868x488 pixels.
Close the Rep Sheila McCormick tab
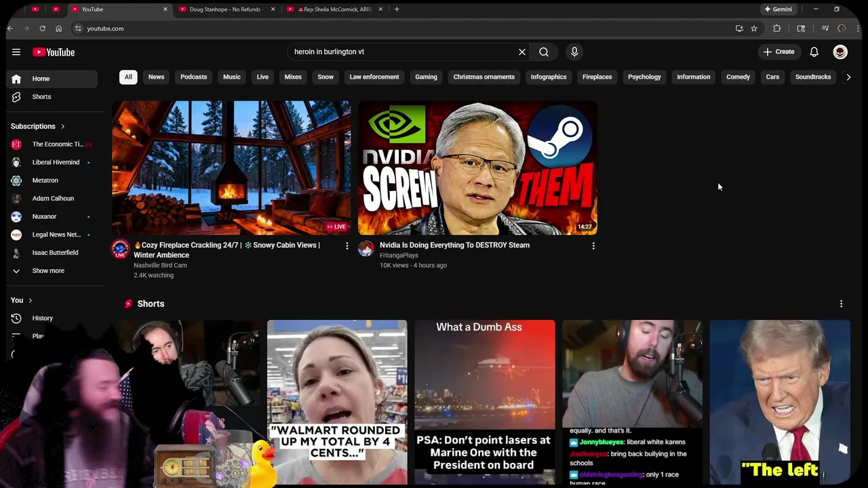[380, 9]
